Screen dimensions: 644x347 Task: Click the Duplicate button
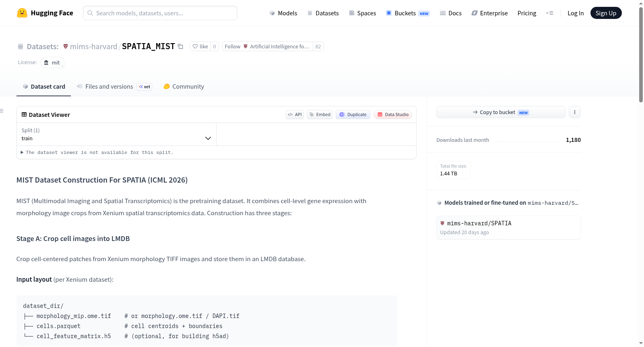(353, 114)
